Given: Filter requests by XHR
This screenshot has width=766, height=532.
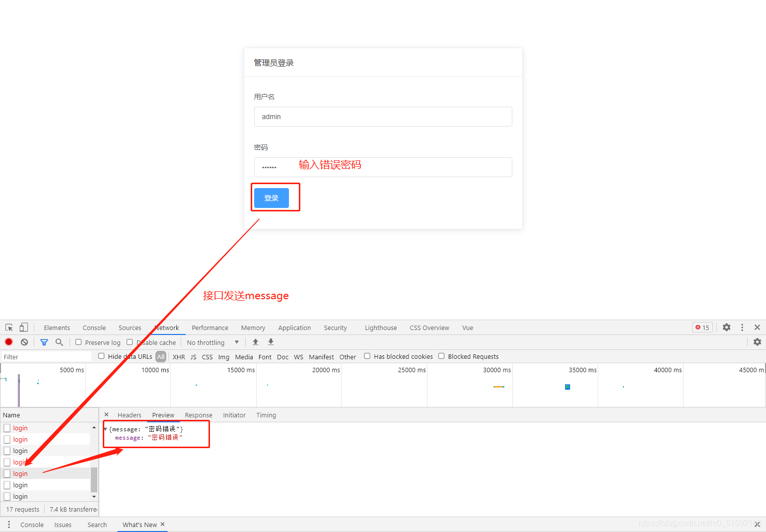Looking at the screenshot, I should [179, 357].
